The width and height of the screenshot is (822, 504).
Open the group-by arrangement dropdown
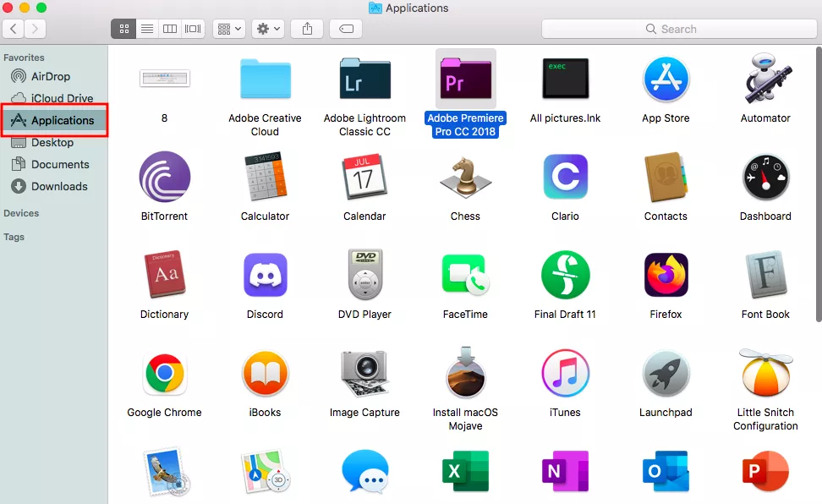tap(230, 29)
